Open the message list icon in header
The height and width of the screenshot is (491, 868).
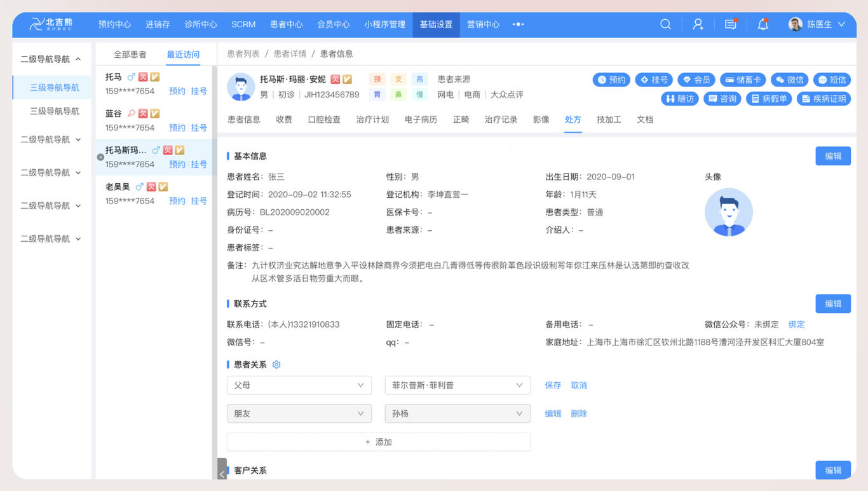click(731, 24)
